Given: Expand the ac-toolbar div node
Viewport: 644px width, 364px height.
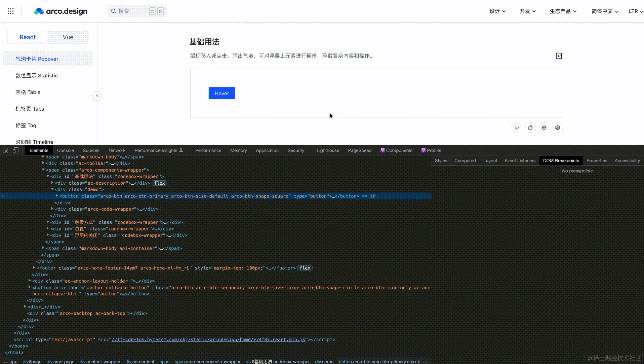Looking at the screenshot, I should 43,163.
